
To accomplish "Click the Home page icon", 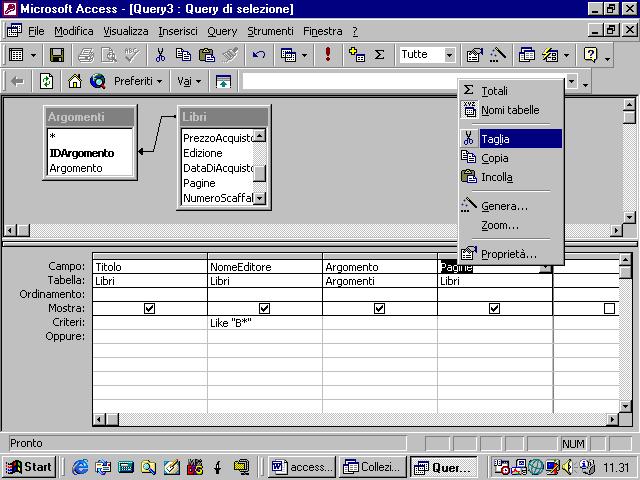I will (x=75, y=81).
